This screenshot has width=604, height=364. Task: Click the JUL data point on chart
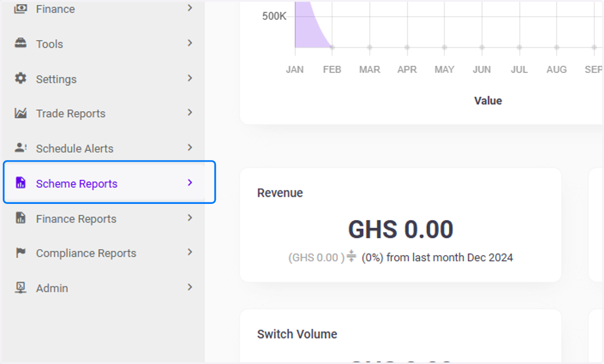point(519,47)
